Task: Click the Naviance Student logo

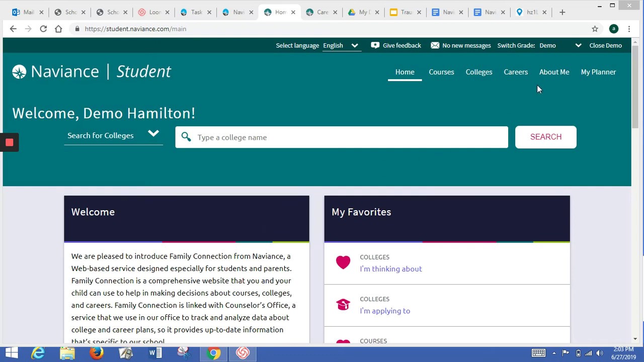Action: (x=92, y=71)
